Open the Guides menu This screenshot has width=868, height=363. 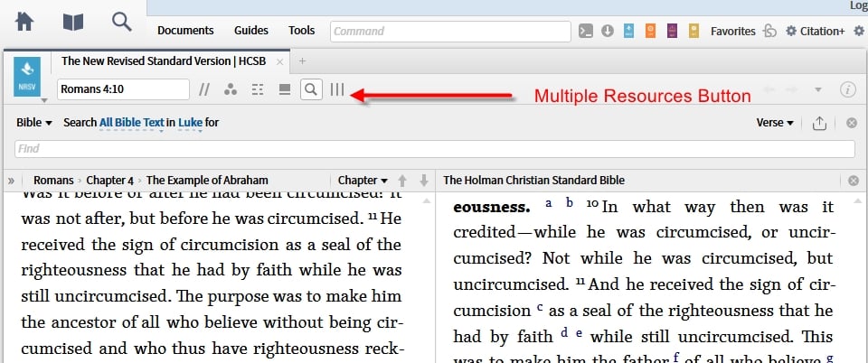click(x=250, y=31)
